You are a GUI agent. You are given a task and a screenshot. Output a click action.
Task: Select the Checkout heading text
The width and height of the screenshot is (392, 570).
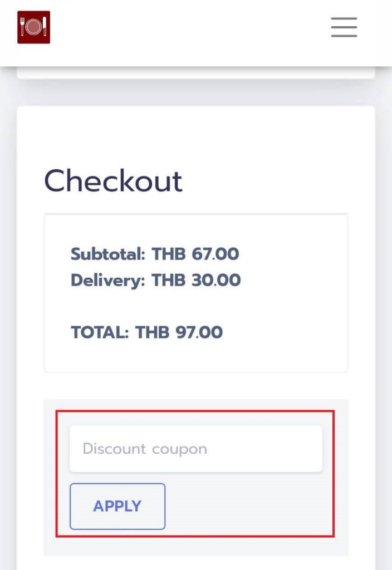[x=113, y=181]
